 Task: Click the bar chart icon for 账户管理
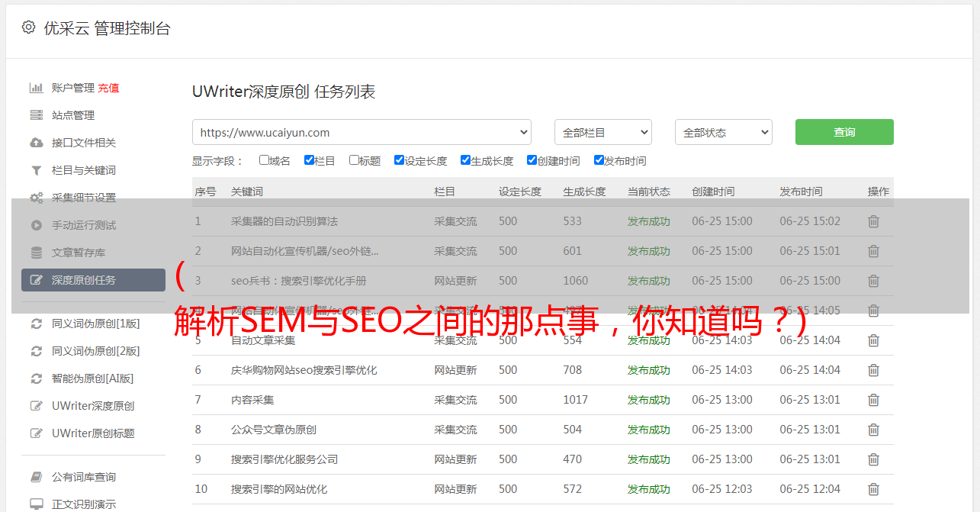point(36,88)
